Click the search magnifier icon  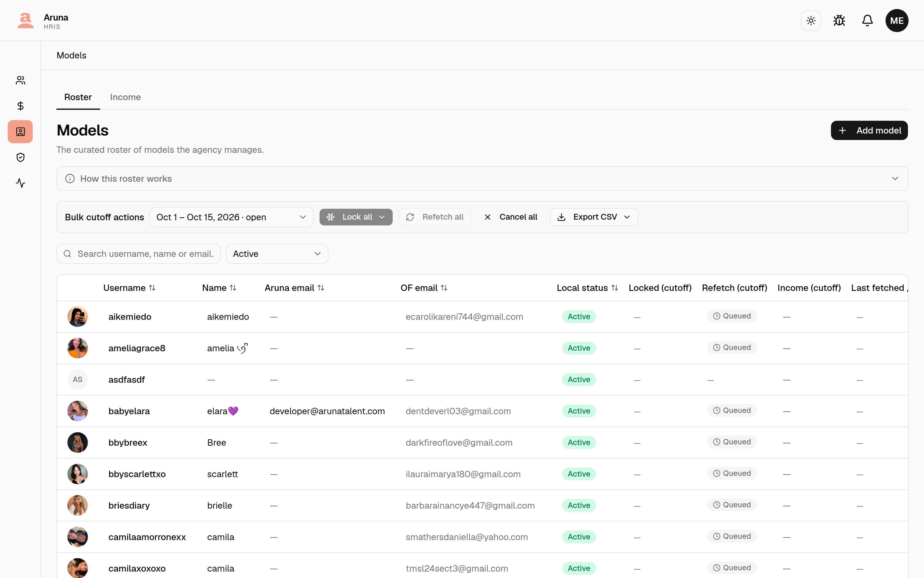(x=68, y=254)
